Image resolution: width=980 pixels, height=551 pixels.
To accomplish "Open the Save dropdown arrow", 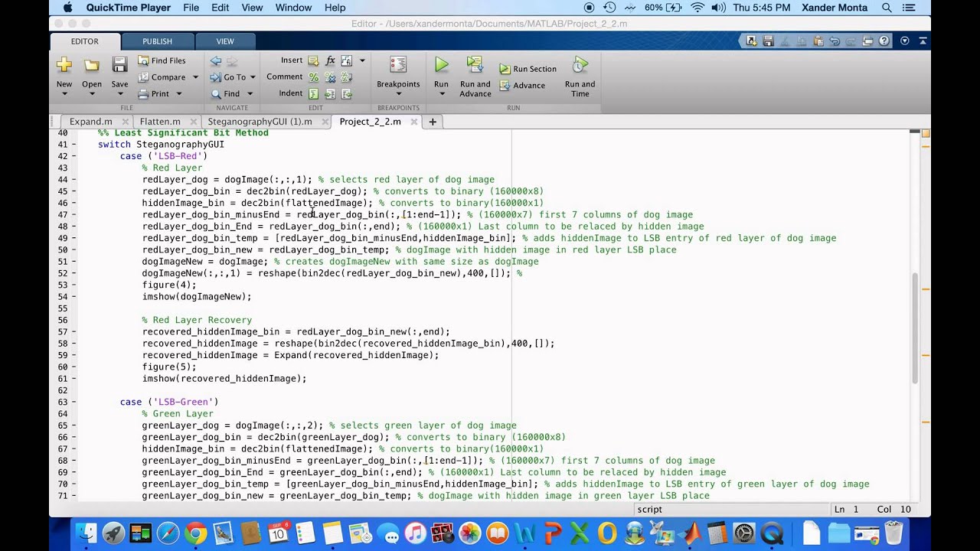I will tap(119, 94).
